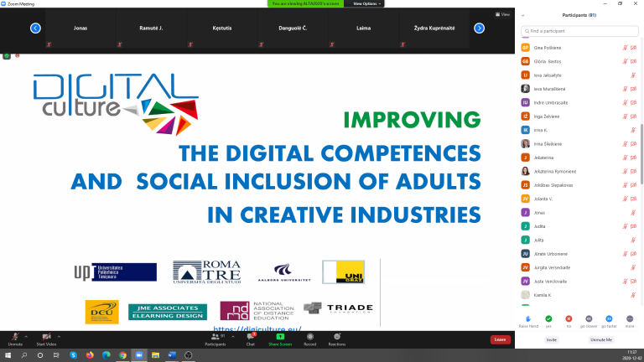Select the Kęstutis video thumbnail

[x=222, y=28]
